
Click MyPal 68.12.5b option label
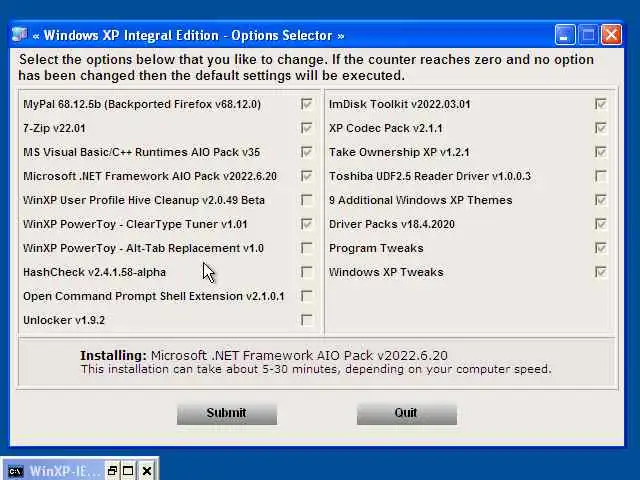pyautogui.click(x=142, y=104)
